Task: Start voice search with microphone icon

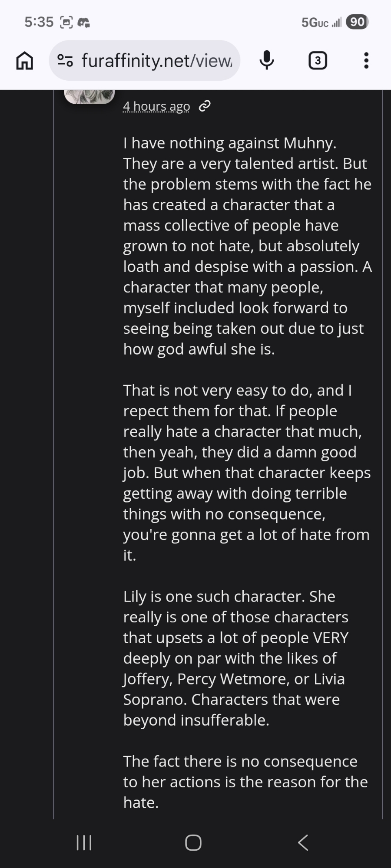Action: pos(267,60)
